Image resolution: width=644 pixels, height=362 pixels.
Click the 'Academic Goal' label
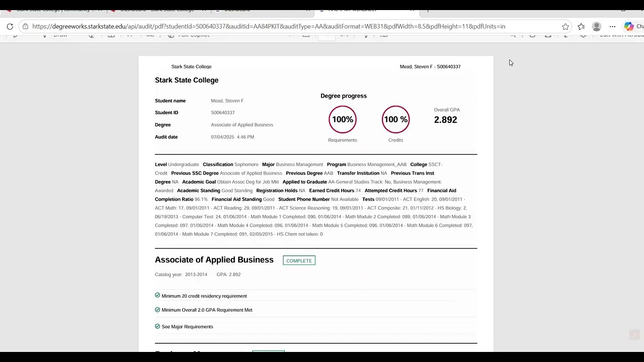[199, 182]
